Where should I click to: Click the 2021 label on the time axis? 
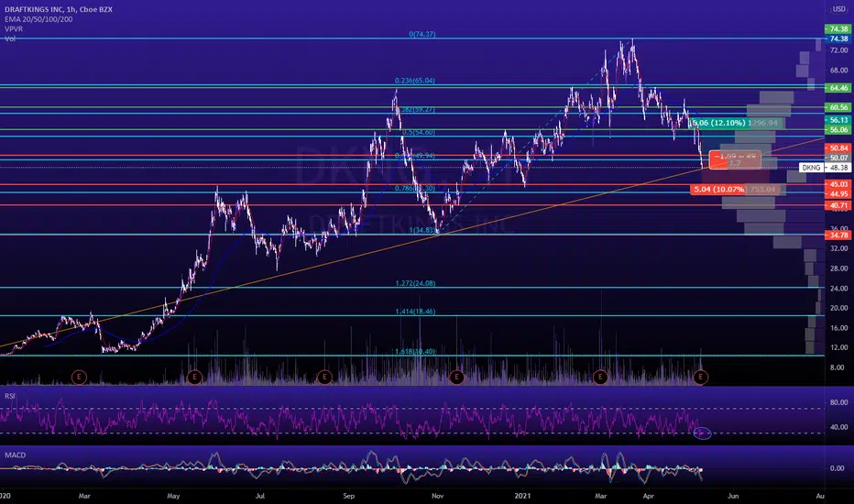tap(523, 497)
